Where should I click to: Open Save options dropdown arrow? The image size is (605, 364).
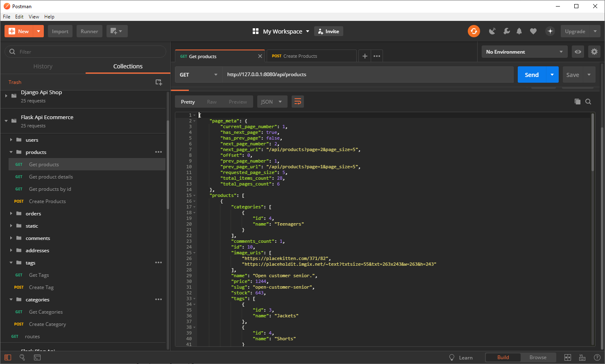click(x=589, y=75)
